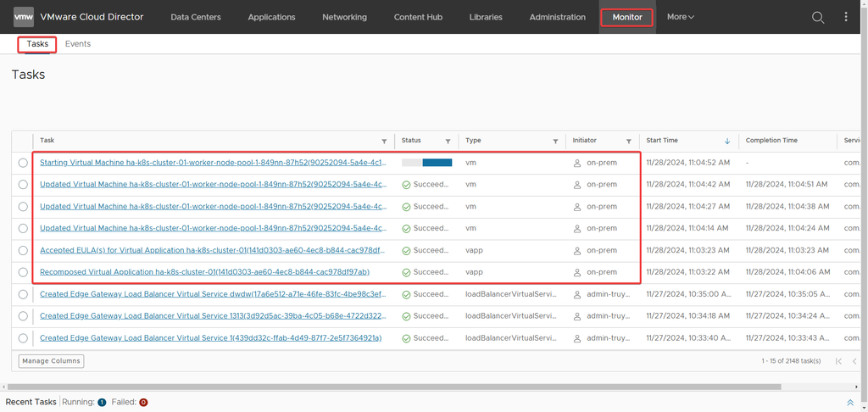Open the vertical three-dot menu in the header
868x412 pixels.
click(x=845, y=17)
